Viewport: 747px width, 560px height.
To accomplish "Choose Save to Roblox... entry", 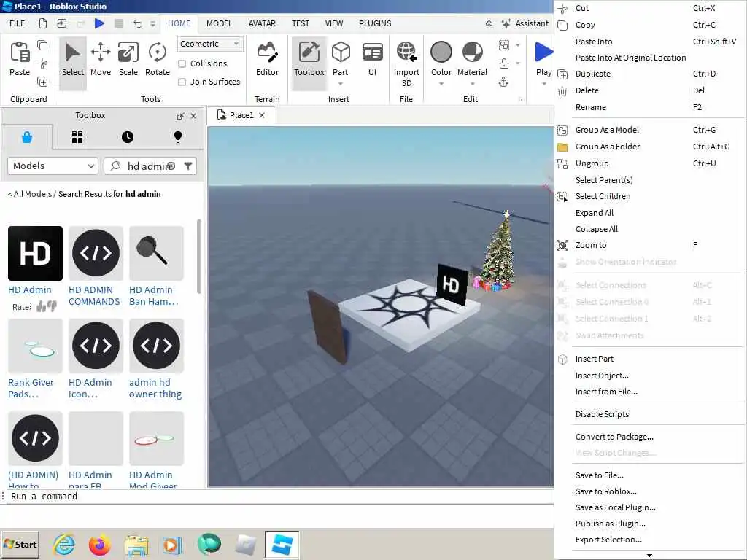I will pos(649,491).
